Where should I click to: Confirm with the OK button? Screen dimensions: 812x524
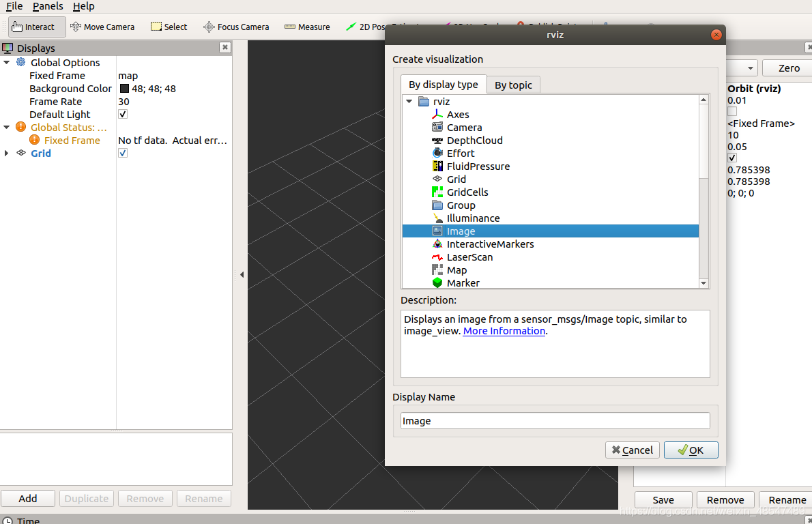pyautogui.click(x=691, y=450)
